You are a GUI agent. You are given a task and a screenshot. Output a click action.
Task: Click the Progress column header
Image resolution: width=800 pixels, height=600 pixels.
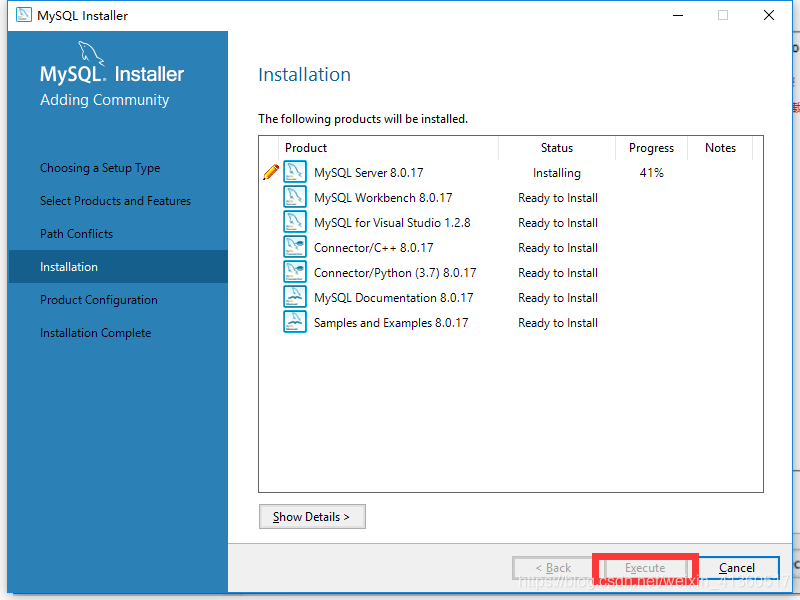click(651, 148)
